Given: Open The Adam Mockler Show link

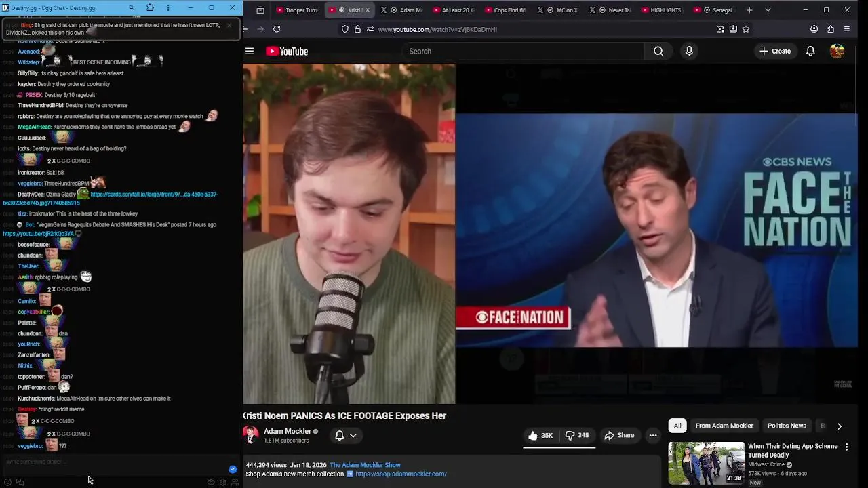Looking at the screenshot, I should (x=365, y=465).
